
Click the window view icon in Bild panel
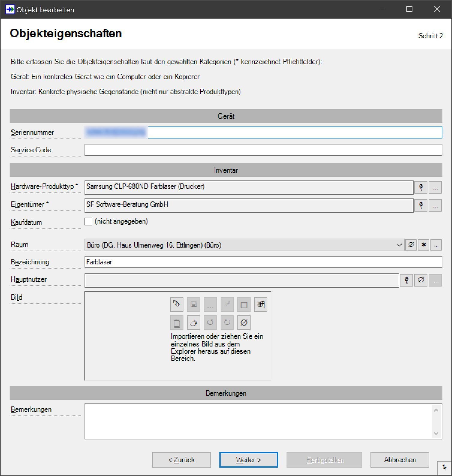pyautogui.click(x=244, y=305)
